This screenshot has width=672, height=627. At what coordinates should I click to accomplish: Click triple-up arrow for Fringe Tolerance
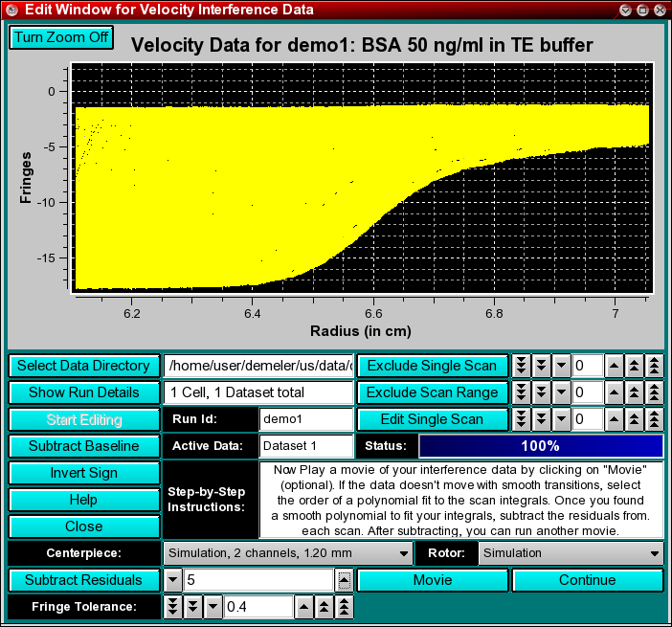(345, 607)
